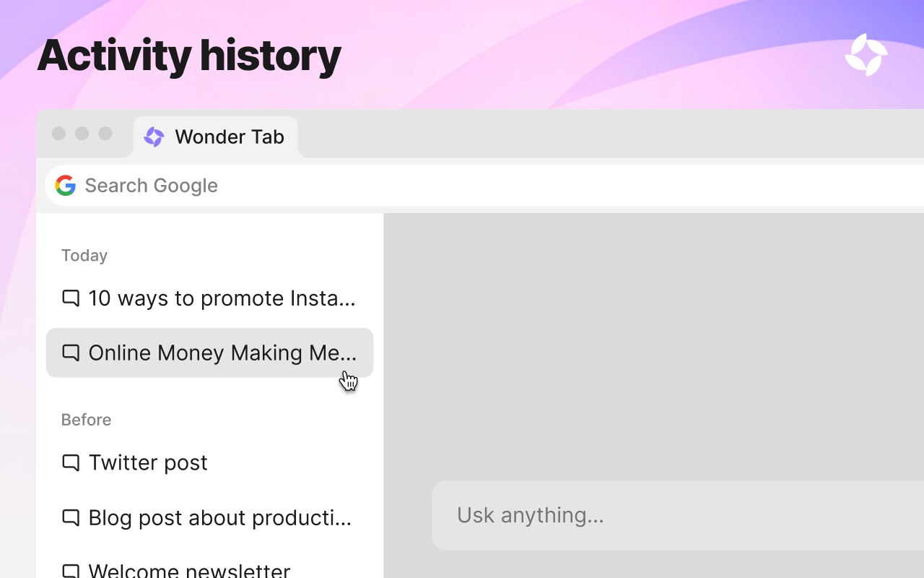Click the chat icon next to "10 ways to promote Insta..."
Image resolution: width=924 pixels, height=578 pixels.
(70, 298)
